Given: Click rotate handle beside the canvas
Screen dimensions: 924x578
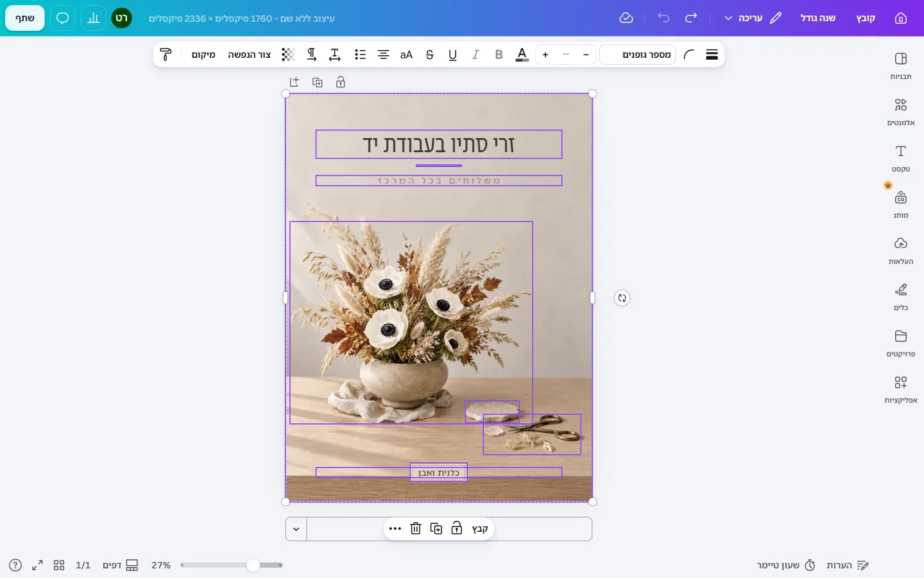Looking at the screenshot, I should pyautogui.click(x=622, y=298).
